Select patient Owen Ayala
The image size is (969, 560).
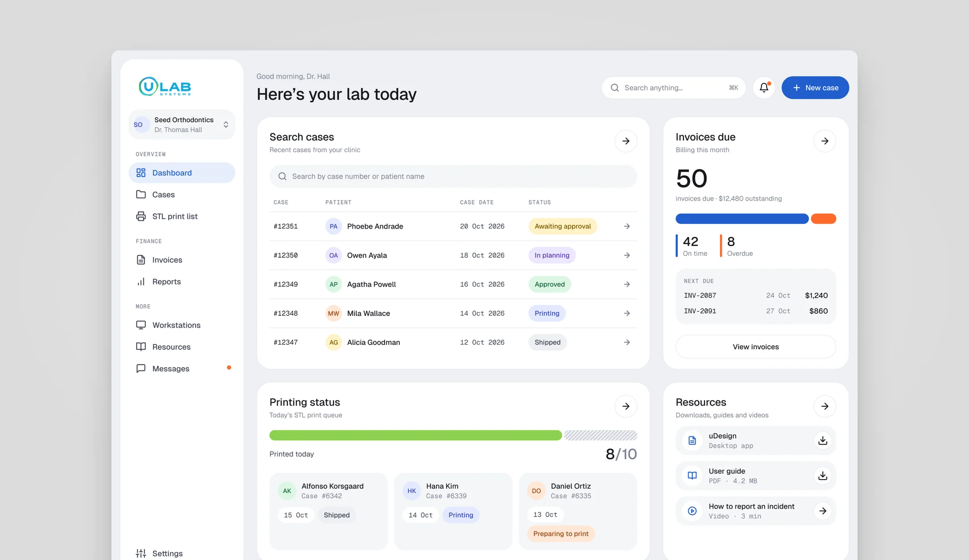point(367,255)
